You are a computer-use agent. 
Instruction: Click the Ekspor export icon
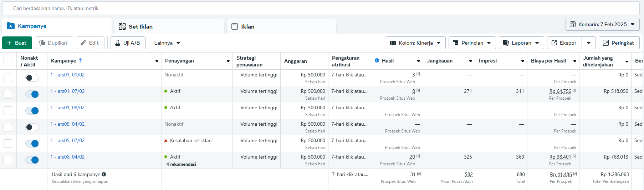[x=554, y=43]
